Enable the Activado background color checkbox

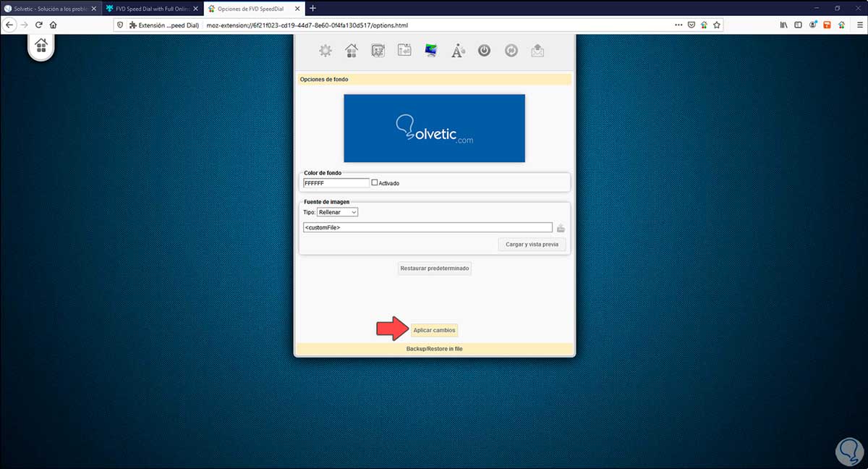tap(375, 183)
